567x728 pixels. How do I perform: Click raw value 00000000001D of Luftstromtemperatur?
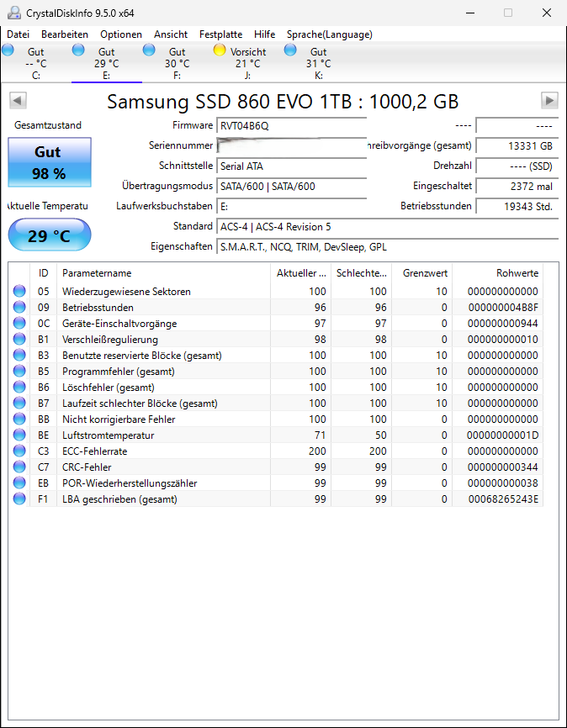(x=502, y=435)
